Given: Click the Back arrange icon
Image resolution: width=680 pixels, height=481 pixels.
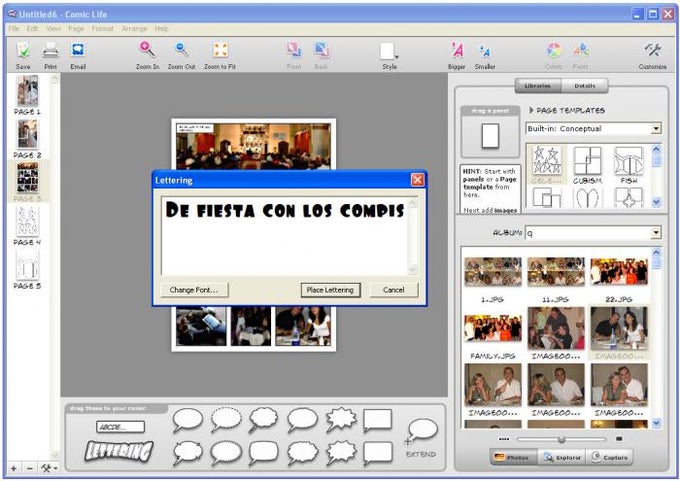Looking at the screenshot, I should coord(321,51).
